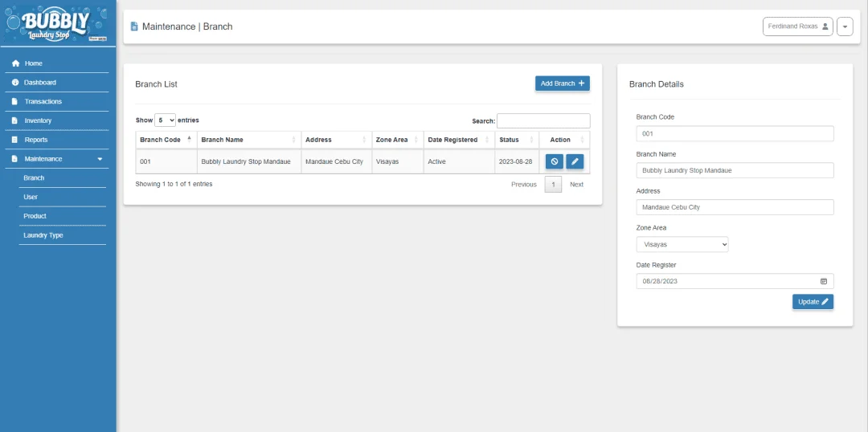Click the Date Register field 08/28/2023
Screen dimensions: 868x432
(735, 281)
